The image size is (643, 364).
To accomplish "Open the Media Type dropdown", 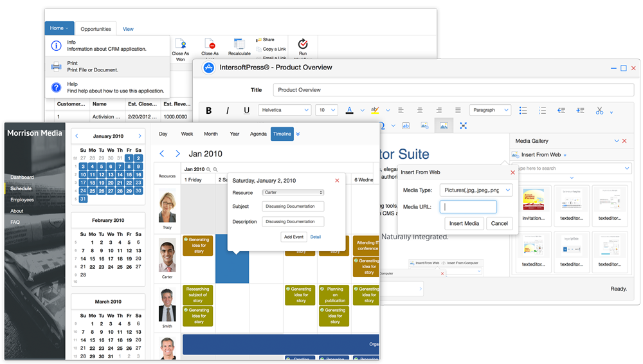I will [x=476, y=190].
